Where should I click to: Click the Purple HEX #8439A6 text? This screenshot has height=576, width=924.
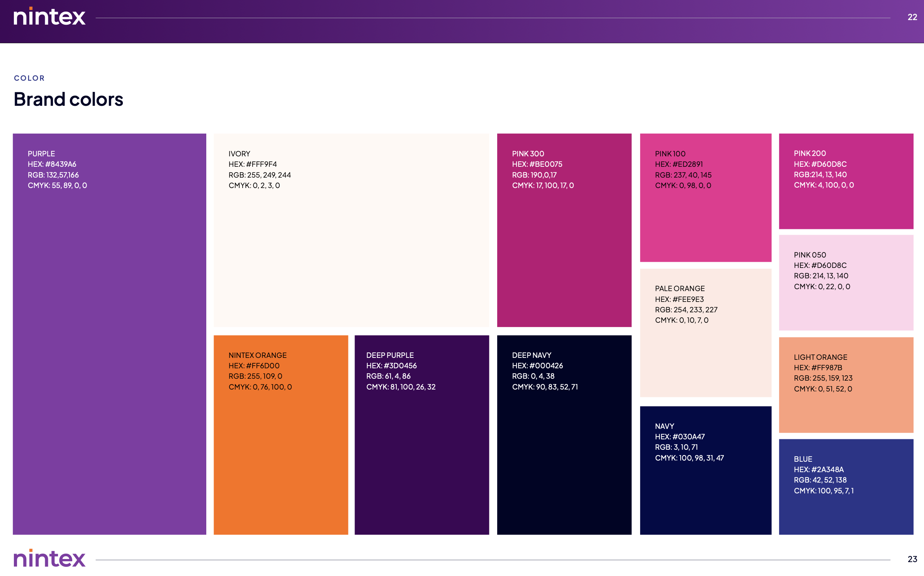[x=52, y=164]
